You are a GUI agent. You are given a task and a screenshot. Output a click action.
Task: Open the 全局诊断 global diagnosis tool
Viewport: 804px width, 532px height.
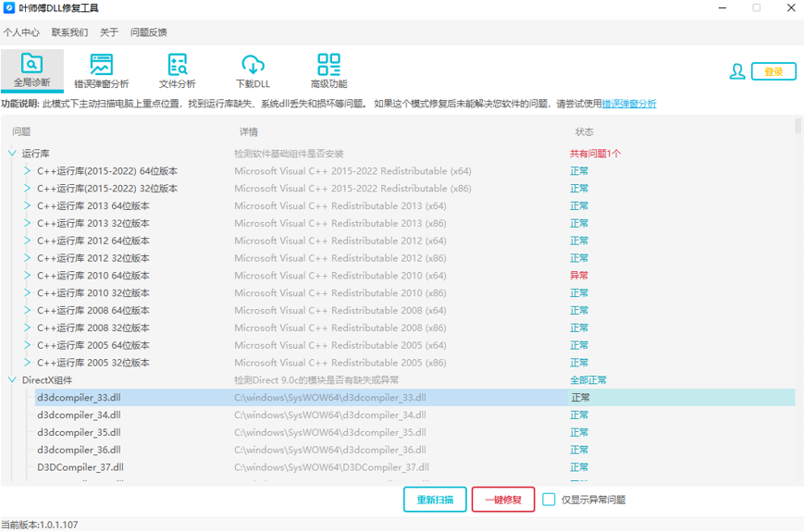31,70
